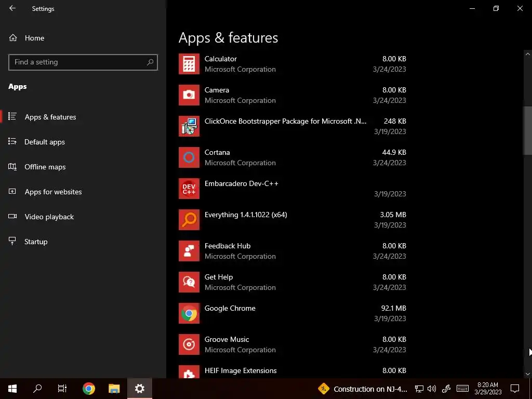Click the Video playback sidebar icon
Image resolution: width=532 pixels, height=399 pixels.
coord(12,217)
